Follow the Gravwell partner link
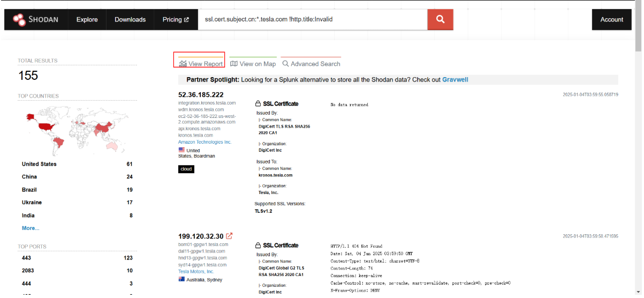 (455, 80)
